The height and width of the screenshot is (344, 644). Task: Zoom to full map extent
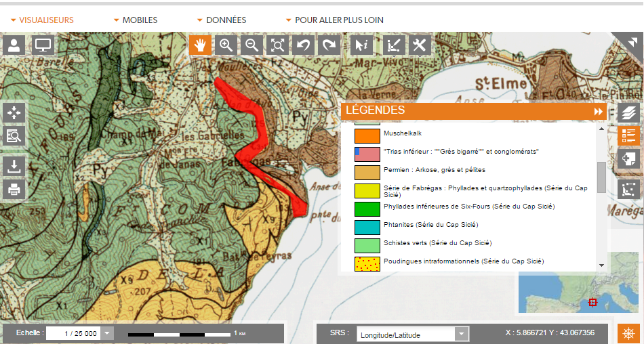tap(277, 45)
